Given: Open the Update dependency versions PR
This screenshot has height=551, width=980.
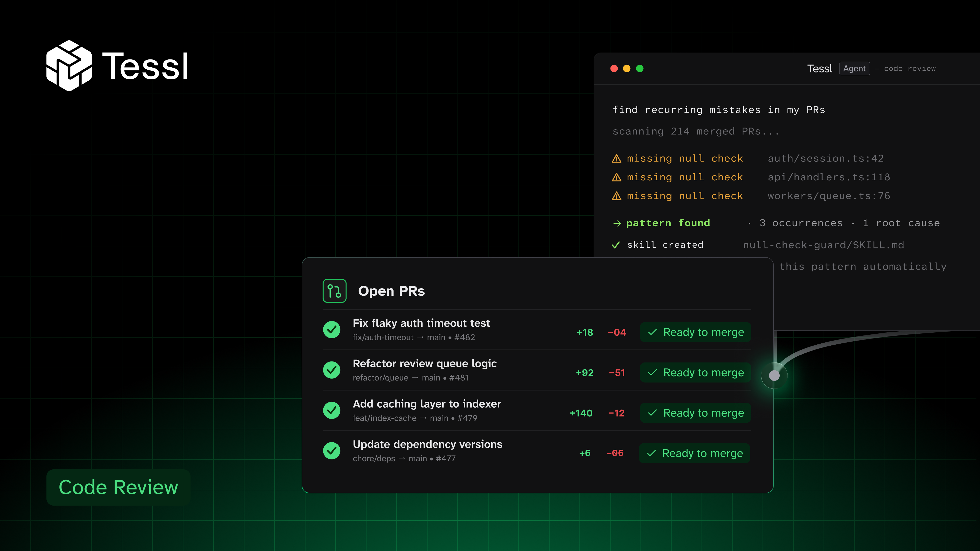Looking at the screenshot, I should click(x=428, y=444).
